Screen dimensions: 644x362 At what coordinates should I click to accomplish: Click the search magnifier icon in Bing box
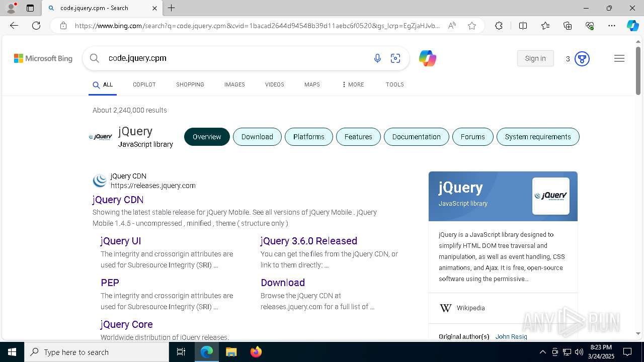(94, 58)
